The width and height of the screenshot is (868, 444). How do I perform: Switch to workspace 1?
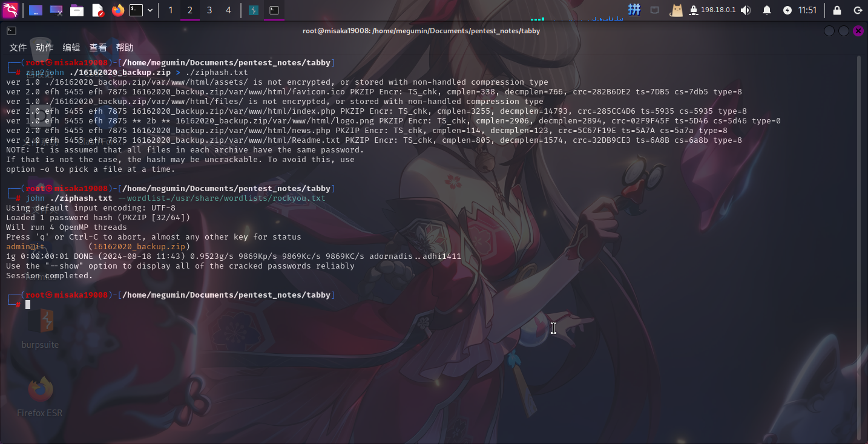point(170,10)
